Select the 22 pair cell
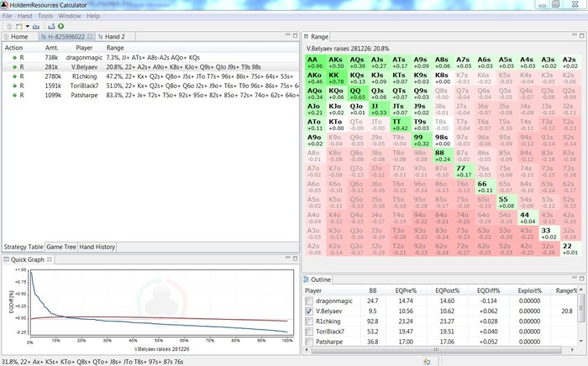 tap(570, 248)
